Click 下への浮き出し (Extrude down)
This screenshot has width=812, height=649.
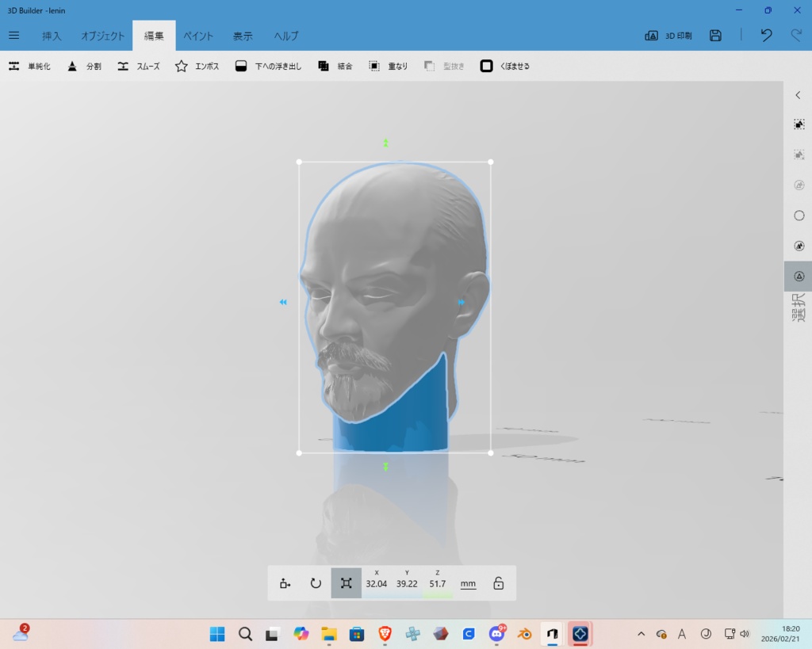pos(268,67)
